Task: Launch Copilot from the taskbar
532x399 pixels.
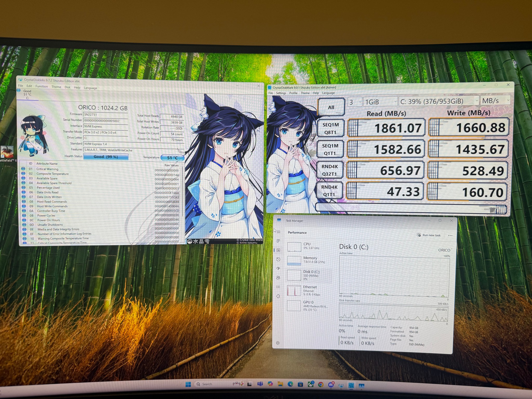Action: tap(270, 384)
